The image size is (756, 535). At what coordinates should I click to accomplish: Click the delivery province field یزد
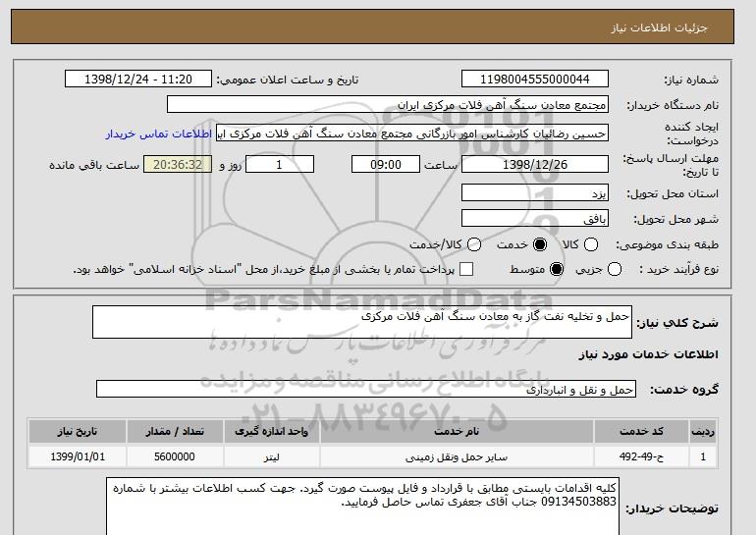point(535,192)
